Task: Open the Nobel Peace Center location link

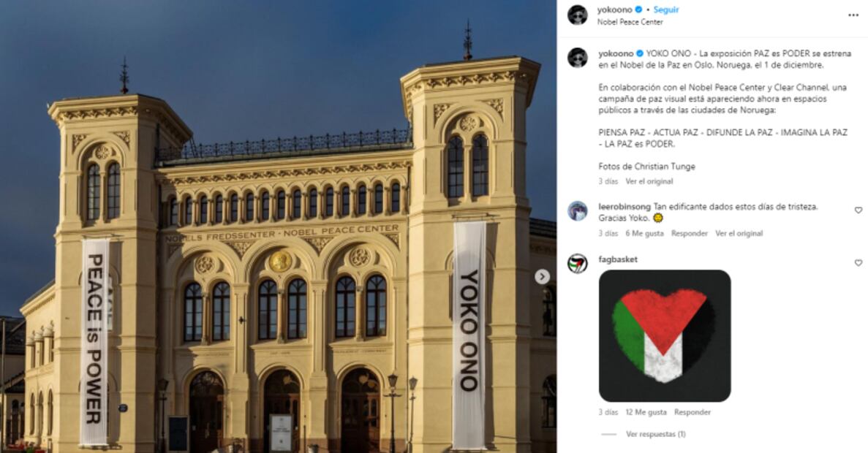Action: coord(630,22)
